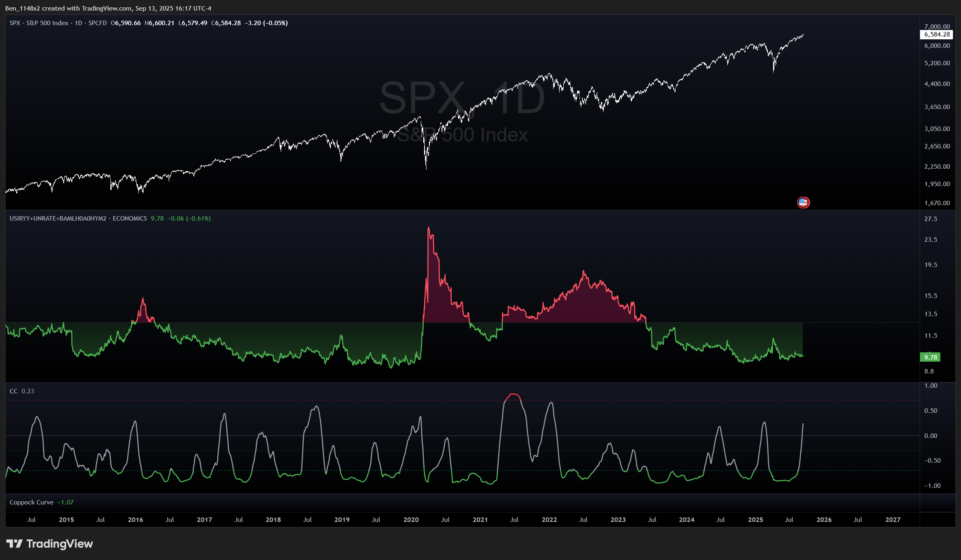This screenshot has width=961, height=560.
Task: Click the TradingView logo at bottom left
Action: pyautogui.click(x=50, y=544)
